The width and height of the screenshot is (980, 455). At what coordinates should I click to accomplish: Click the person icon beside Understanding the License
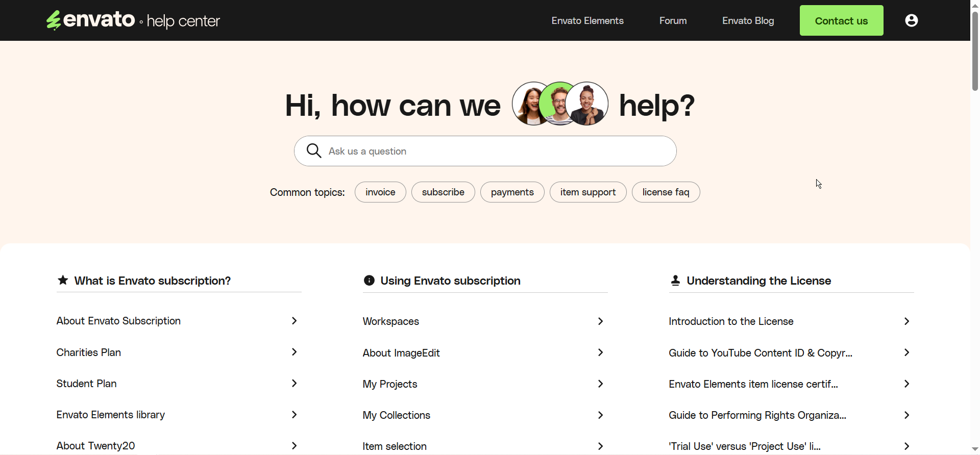point(675,281)
